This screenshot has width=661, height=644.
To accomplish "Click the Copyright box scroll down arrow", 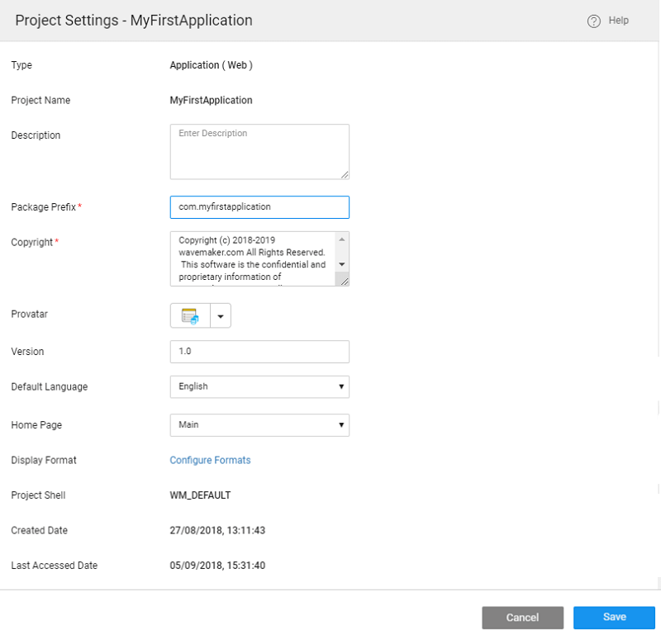I will [342, 263].
